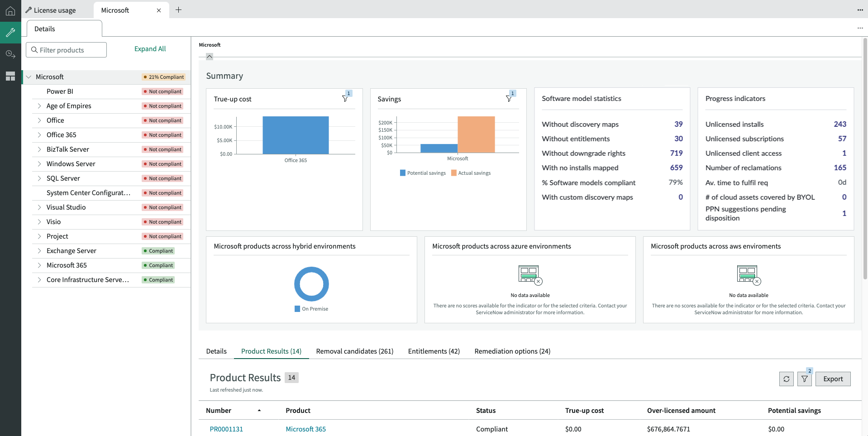This screenshot has width=868, height=436.
Task: Click the Potential savings legend swatch
Action: click(403, 173)
